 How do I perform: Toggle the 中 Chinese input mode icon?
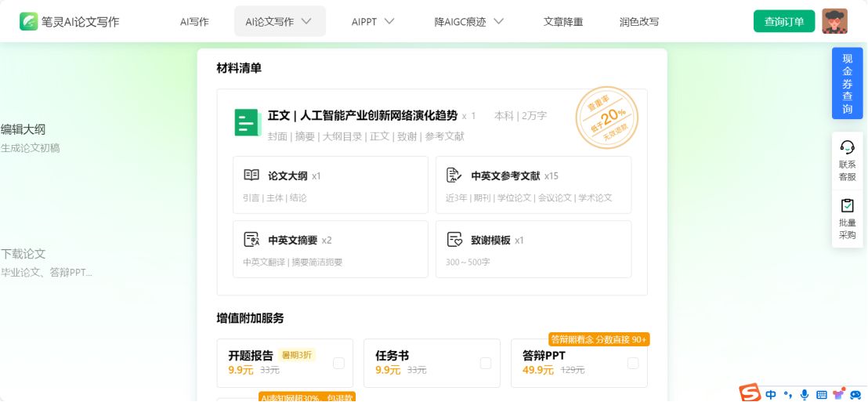pos(771,395)
